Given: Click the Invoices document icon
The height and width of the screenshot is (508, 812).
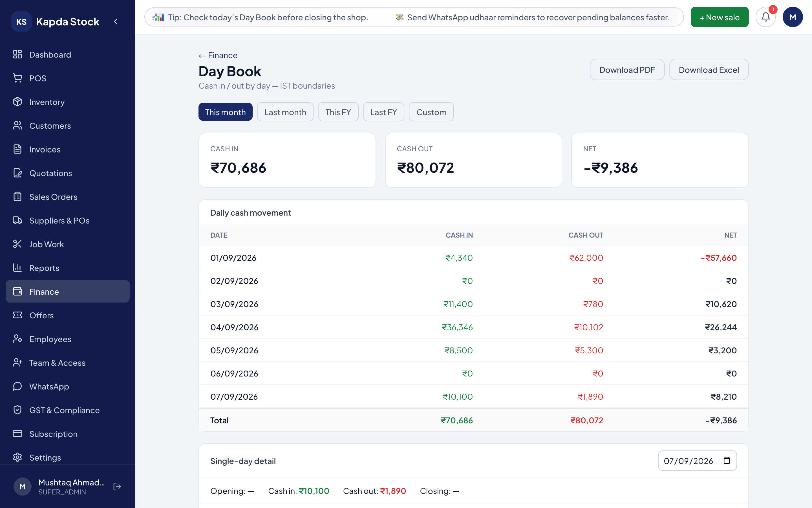Looking at the screenshot, I should coord(17,149).
